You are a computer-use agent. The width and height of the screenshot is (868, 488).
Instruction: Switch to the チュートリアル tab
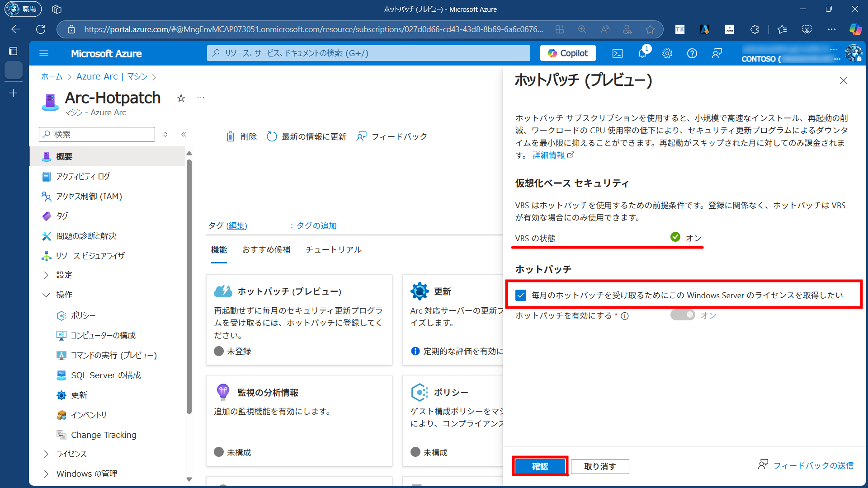(333, 249)
